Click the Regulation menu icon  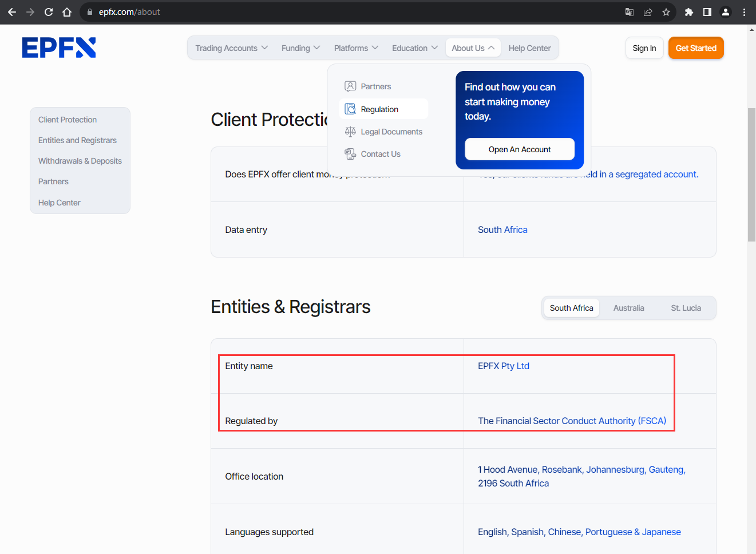(350, 109)
